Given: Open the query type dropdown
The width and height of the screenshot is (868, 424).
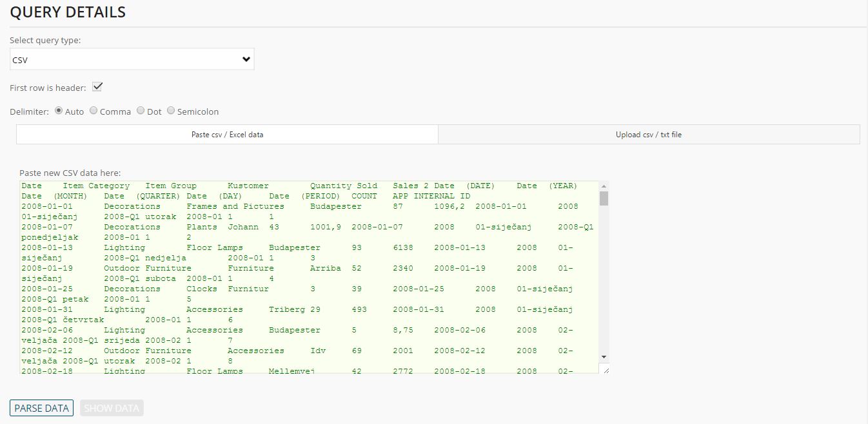Looking at the screenshot, I should click(132, 59).
